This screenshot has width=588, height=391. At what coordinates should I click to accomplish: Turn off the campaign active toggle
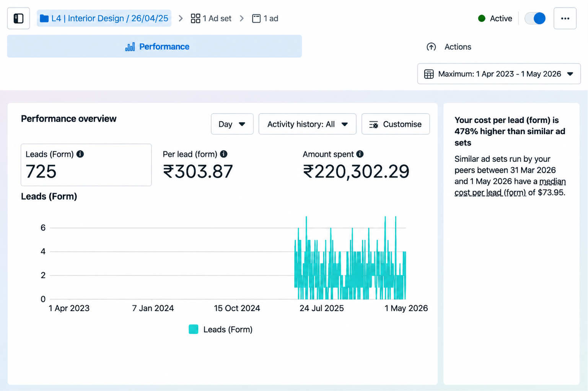pyautogui.click(x=535, y=18)
